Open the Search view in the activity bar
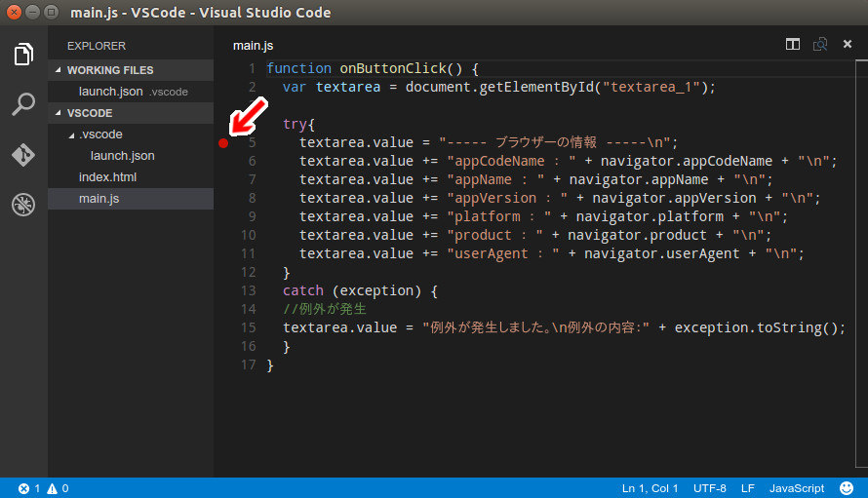This screenshot has width=868, height=498. pyautogui.click(x=23, y=104)
